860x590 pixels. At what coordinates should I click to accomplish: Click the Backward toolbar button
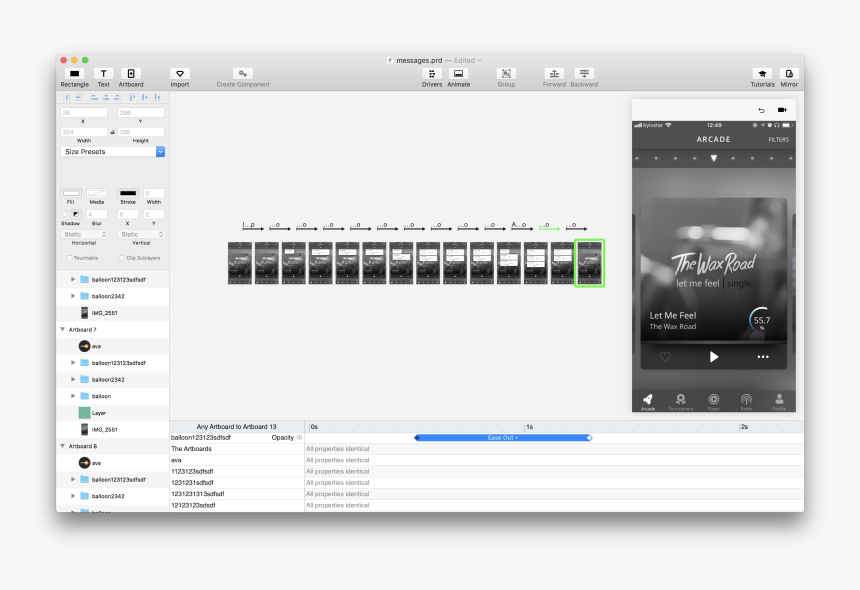pyautogui.click(x=583, y=75)
